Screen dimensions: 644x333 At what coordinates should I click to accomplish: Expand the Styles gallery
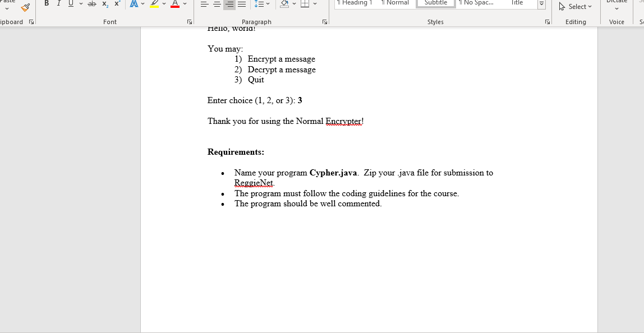tap(541, 4)
